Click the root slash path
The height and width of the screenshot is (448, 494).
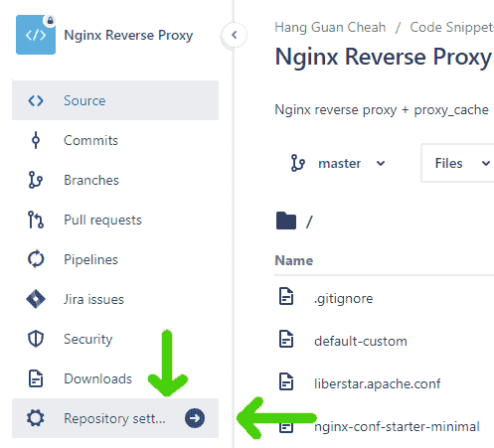tap(309, 222)
